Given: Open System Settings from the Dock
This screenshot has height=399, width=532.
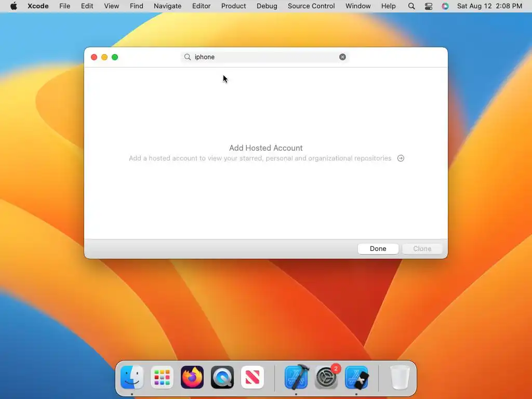Looking at the screenshot, I should click(326, 377).
